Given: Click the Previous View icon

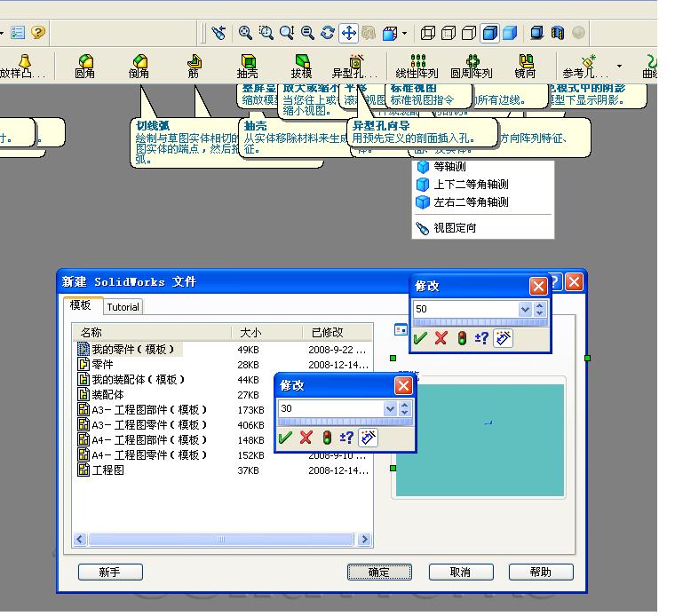Looking at the screenshot, I should (x=218, y=33).
